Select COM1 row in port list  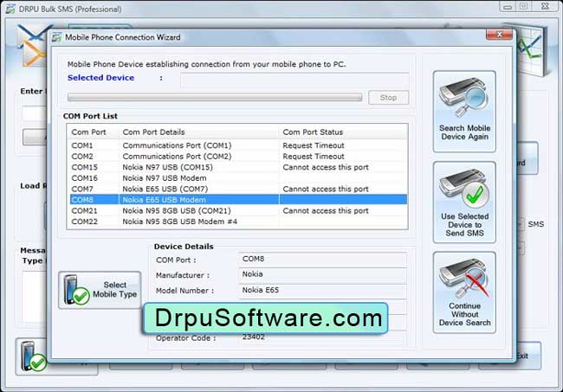point(238,145)
